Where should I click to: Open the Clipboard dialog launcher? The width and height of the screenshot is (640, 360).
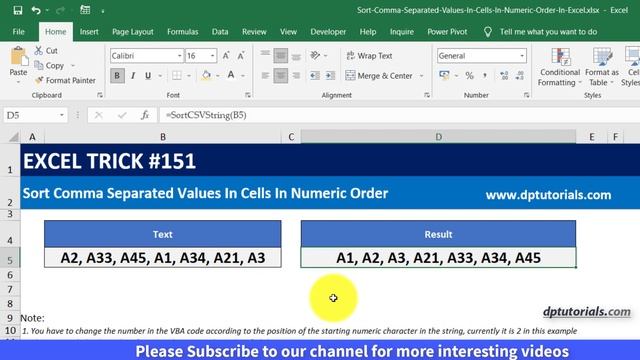[100, 95]
